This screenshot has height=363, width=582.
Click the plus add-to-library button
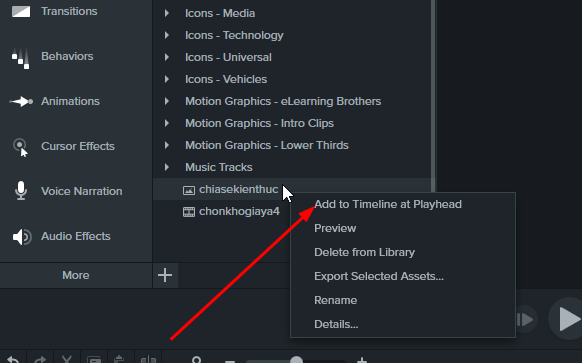165,275
